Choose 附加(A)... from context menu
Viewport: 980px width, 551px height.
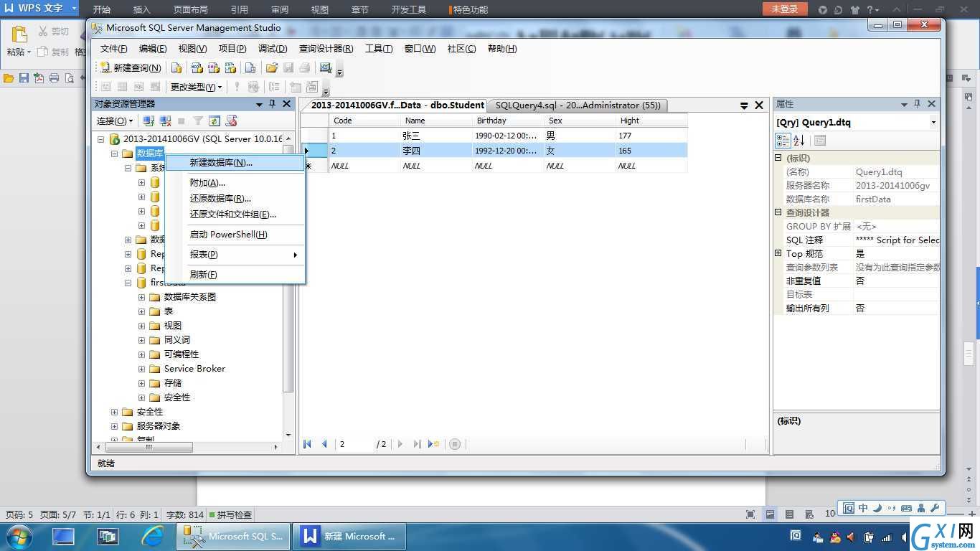(235, 183)
